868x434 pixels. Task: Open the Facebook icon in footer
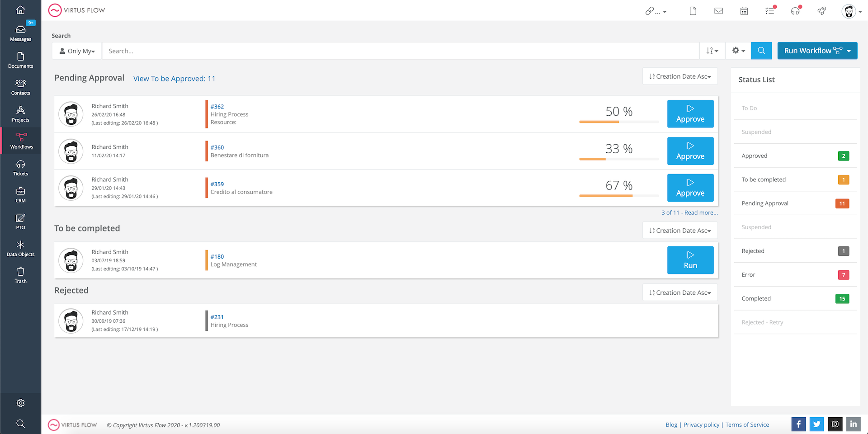tap(798, 424)
